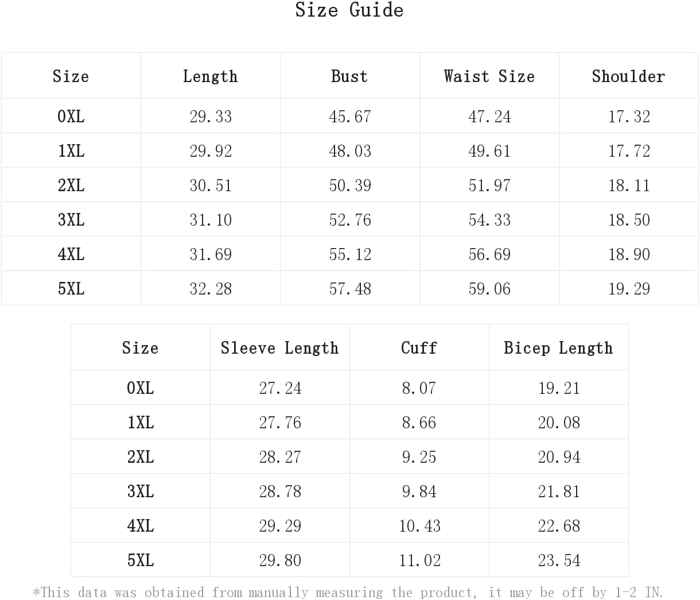The image size is (700, 600).
Task: Select the 5XL length value 32.28
Action: point(211,289)
